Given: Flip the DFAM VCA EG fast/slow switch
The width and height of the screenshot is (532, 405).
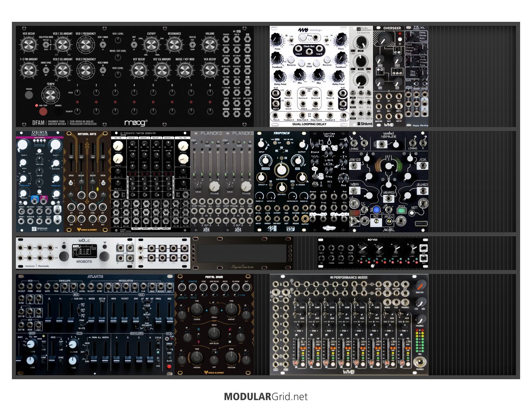Looking at the screenshot, I should coord(192,45).
